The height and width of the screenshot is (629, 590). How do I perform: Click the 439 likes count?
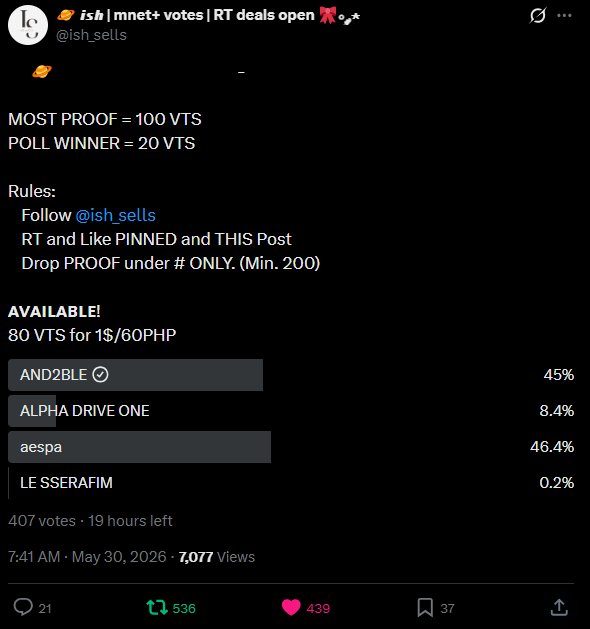coord(318,608)
